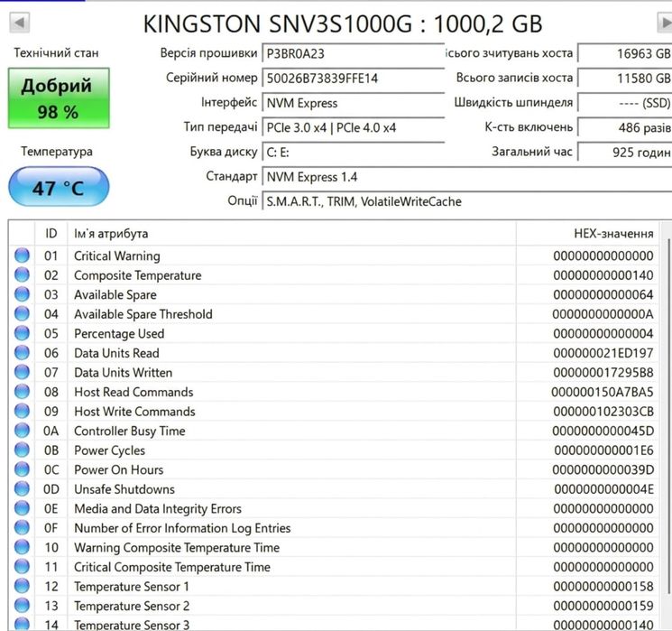
Task: Select the Host Write Commands attribute name
Action: 134,411
